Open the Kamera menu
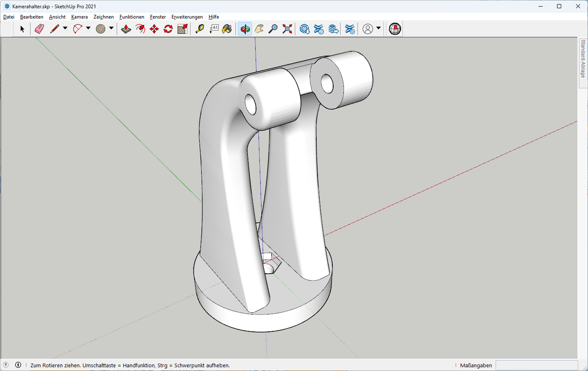Image resolution: width=588 pixels, height=371 pixels. tap(80, 17)
